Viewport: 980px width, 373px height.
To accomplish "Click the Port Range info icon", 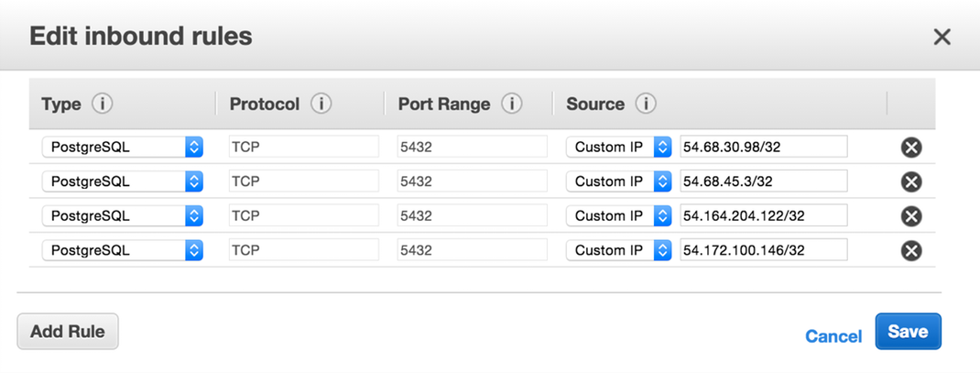I will pyautogui.click(x=512, y=104).
